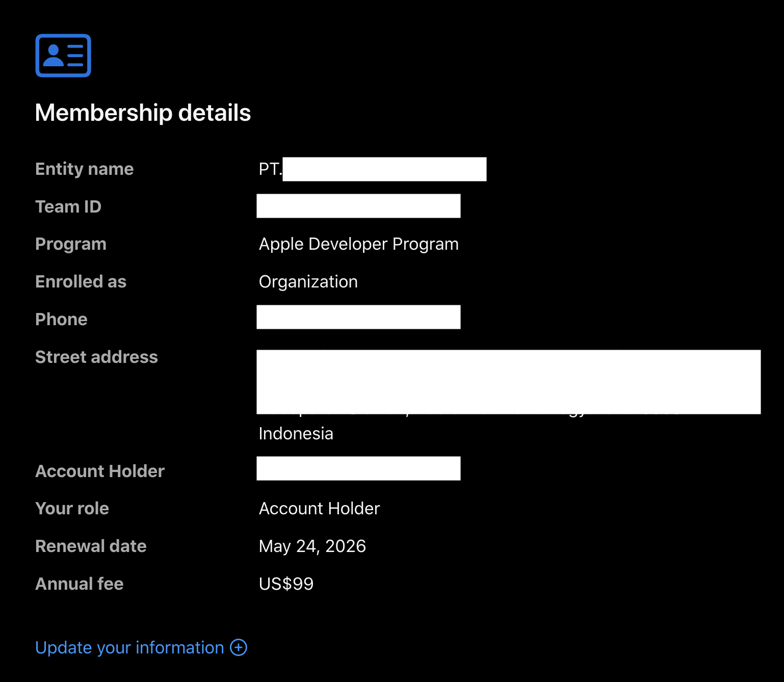The height and width of the screenshot is (682, 784).
Task: Click the Program label
Action: pyautogui.click(x=71, y=244)
